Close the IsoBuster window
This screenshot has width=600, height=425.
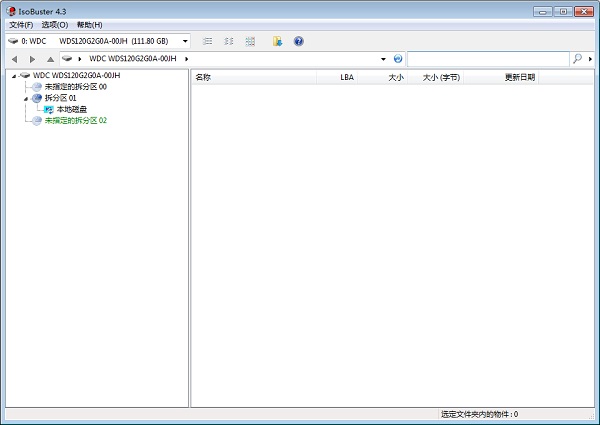click(584, 11)
